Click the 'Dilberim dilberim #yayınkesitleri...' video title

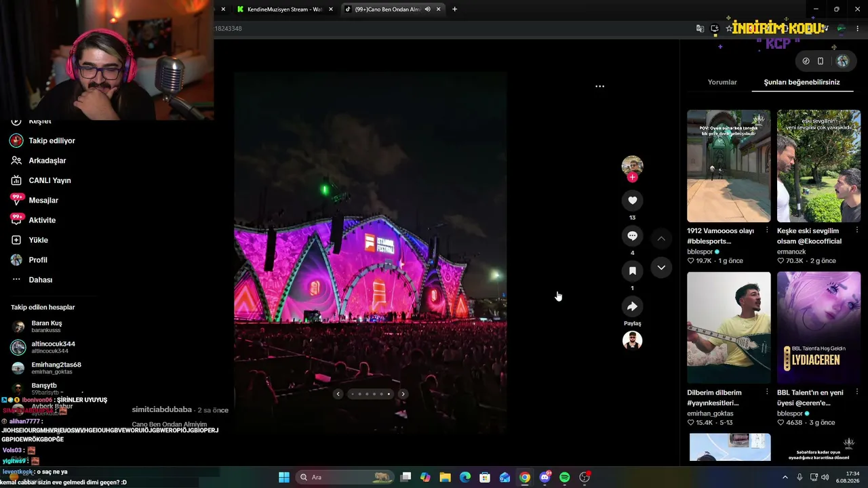pos(714,398)
